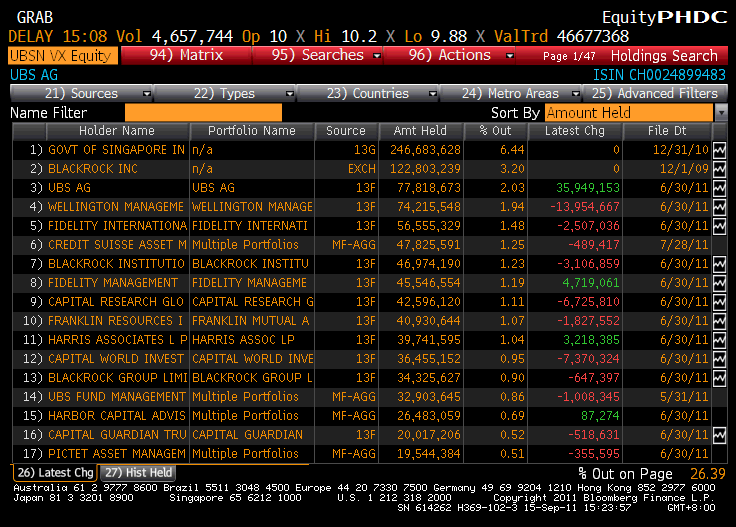
Task: Click 25) Advanced Filters button
Action: coord(655,93)
